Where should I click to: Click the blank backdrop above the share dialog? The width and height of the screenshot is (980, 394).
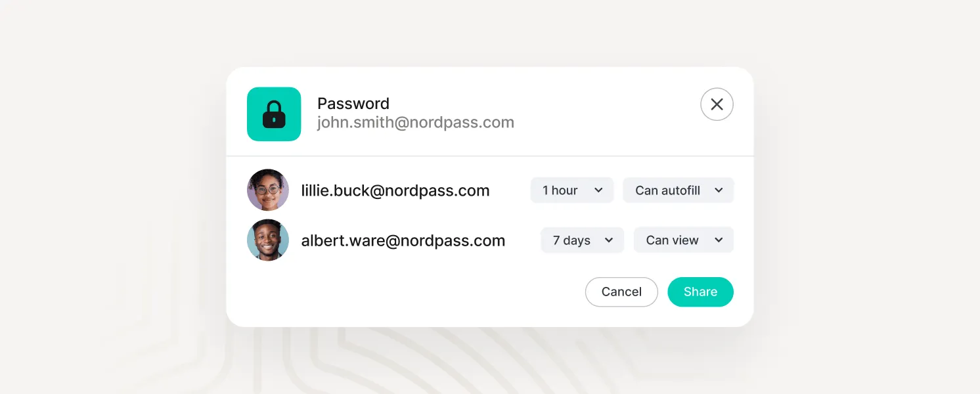tap(490, 33)
